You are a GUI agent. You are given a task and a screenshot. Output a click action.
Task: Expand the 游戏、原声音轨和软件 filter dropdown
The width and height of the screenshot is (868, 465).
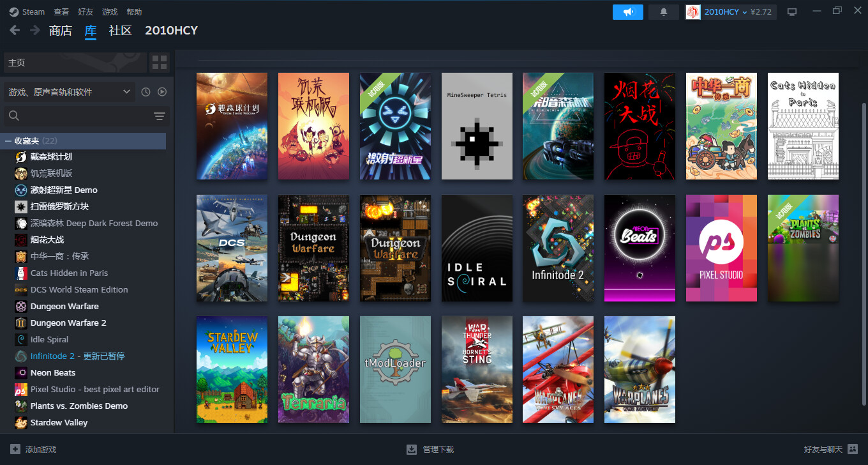tap(70, 92)
